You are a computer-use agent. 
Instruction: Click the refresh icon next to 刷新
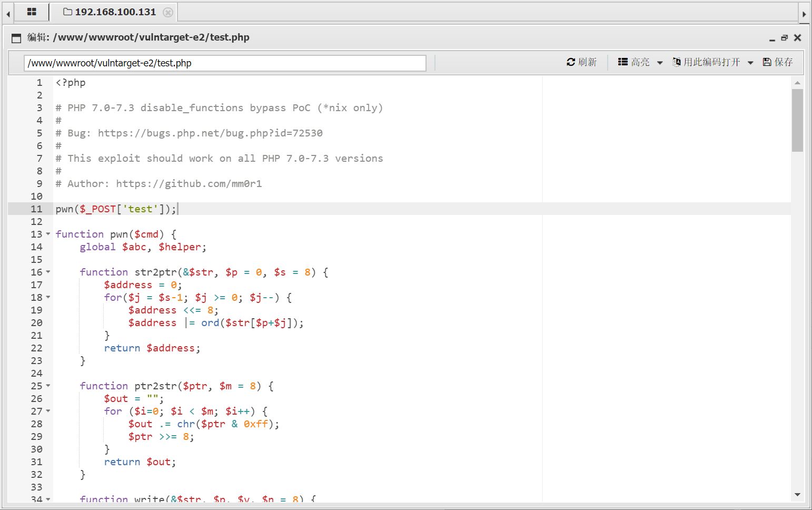point(571,62)
